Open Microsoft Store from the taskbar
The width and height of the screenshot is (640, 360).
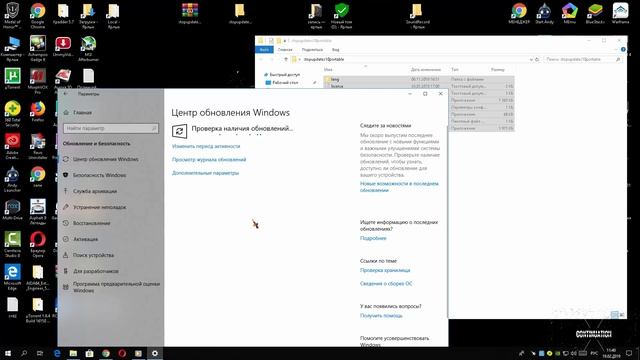click(x=89, y=353)
